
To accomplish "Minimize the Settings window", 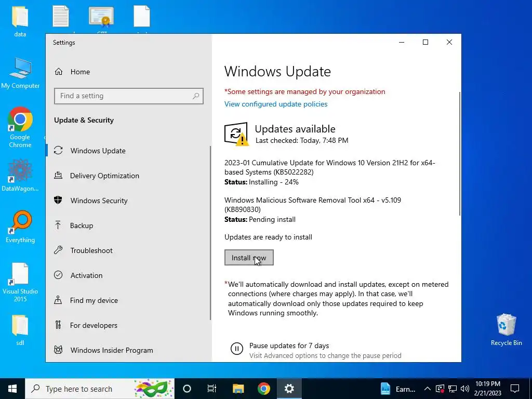I will [402, 42].
